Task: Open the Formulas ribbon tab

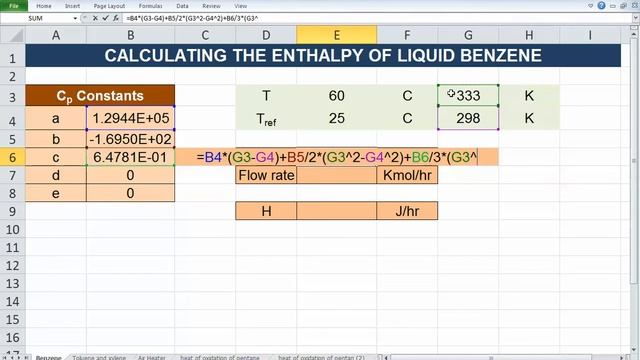Action: [x=151, y=6]
